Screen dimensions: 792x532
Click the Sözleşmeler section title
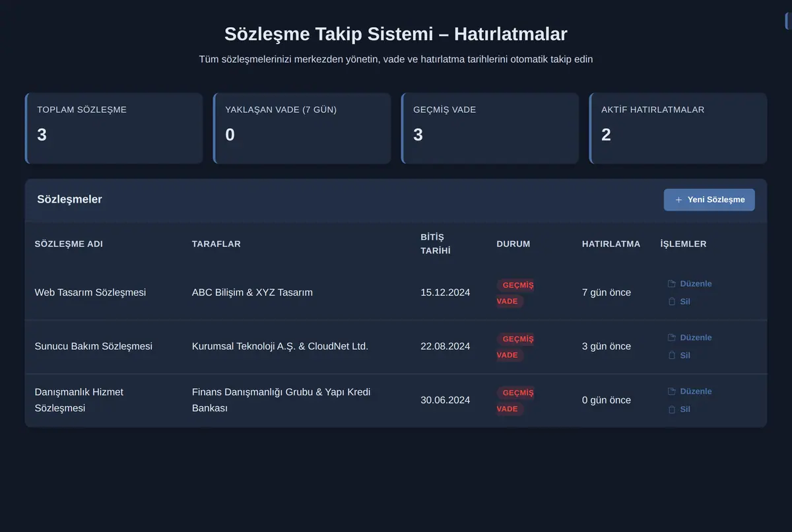coord(69,199)
